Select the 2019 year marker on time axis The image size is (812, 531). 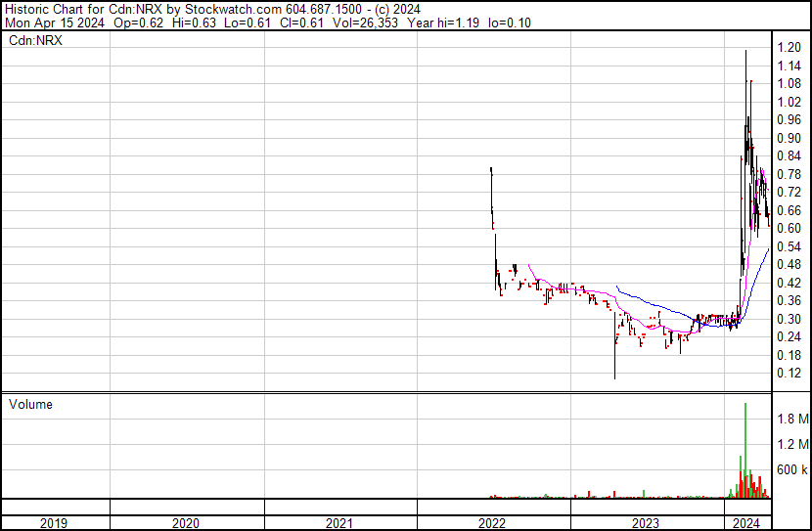pos(54,523)
